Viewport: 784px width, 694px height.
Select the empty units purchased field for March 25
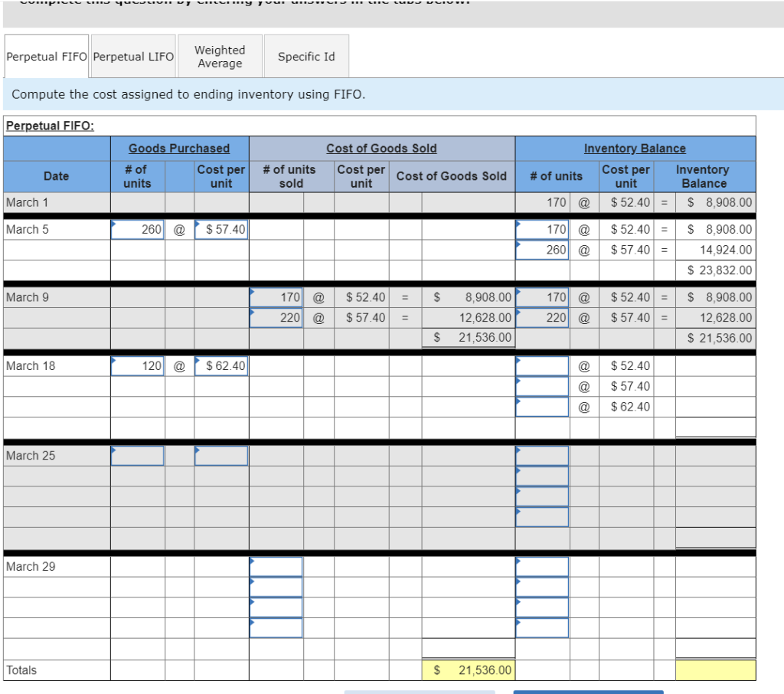tap(139, 455)
